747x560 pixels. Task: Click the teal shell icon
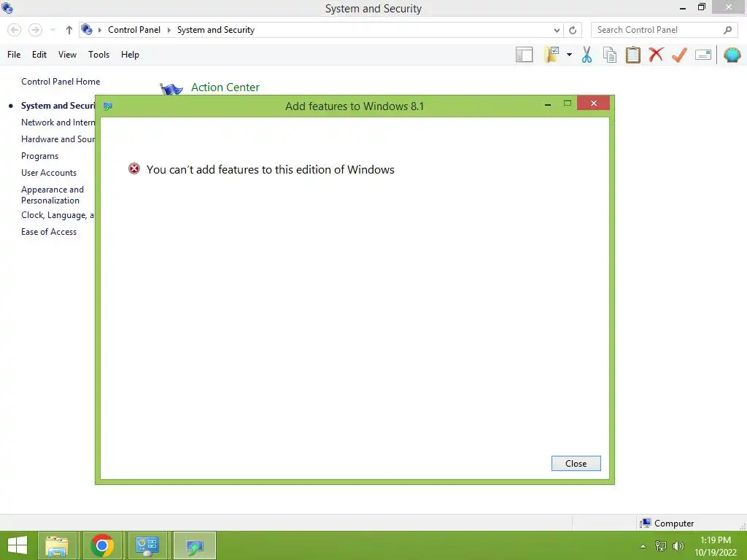(732, 55)
